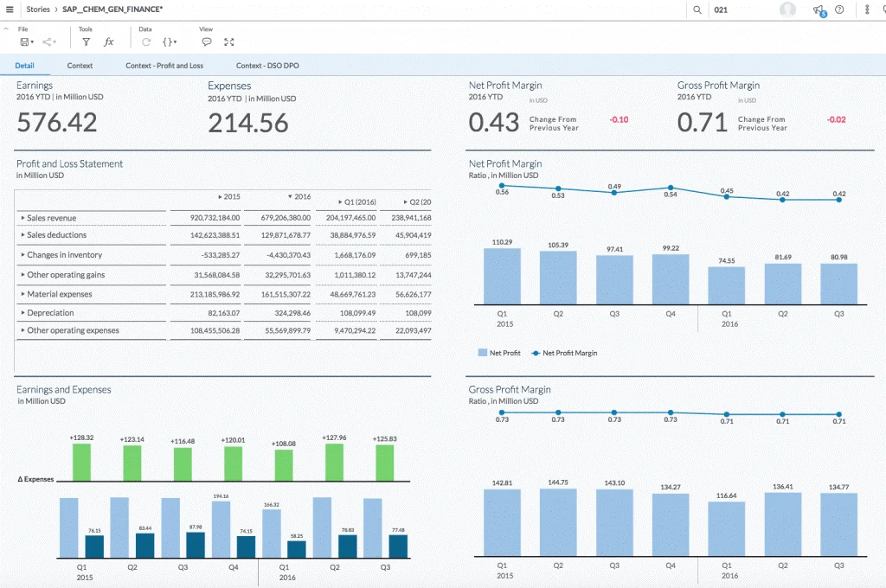The width and height of the screenshot is (886, 588).
Task: Click the Refresh data icon
Action: [146, 42]
